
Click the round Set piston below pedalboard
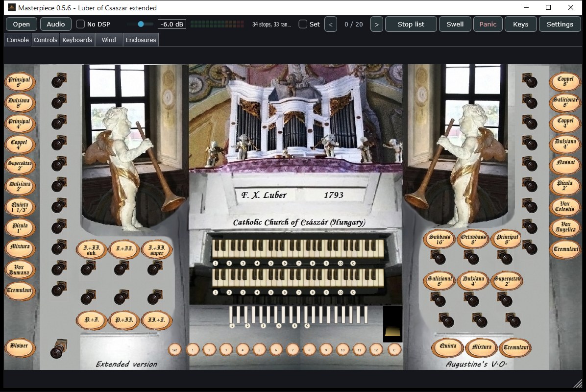click(174, 350)
